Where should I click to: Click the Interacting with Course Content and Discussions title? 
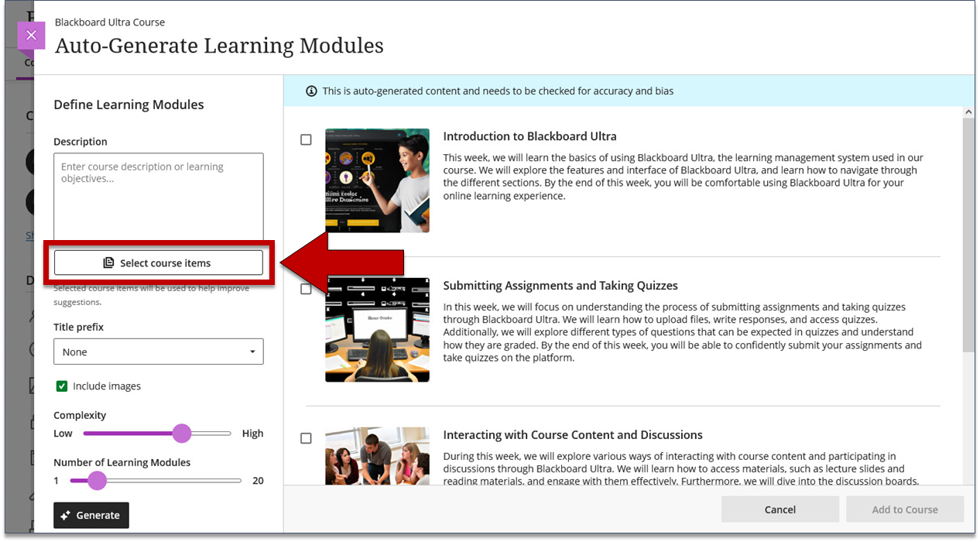(573, 435)
